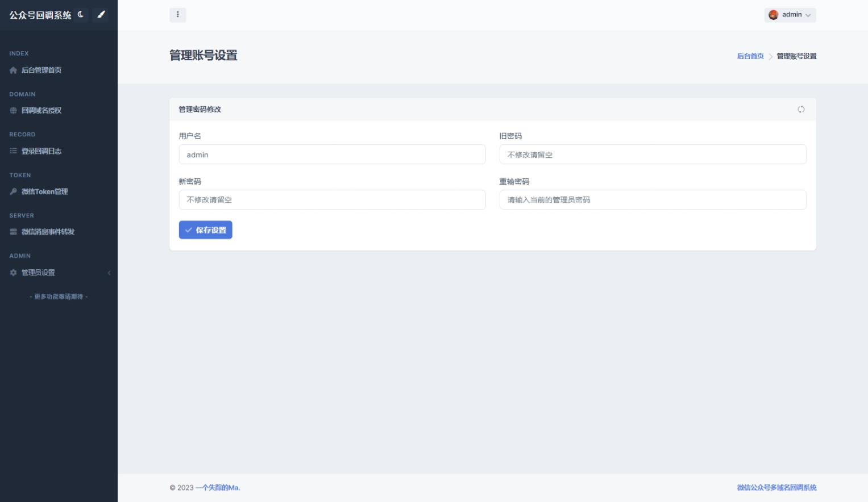Click the key icon beside 微信Token管理

click(13, 192)
